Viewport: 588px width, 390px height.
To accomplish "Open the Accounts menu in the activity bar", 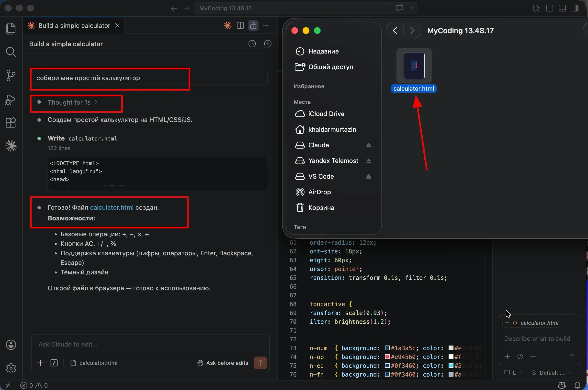I will pos(11,345).
